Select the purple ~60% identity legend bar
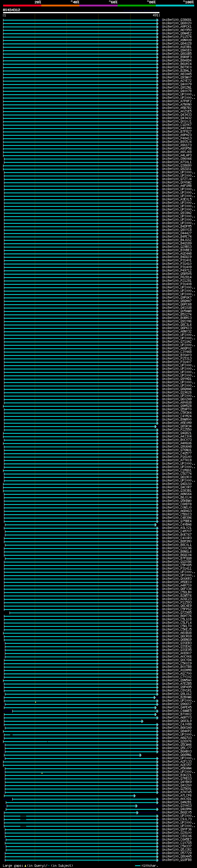197x868 pixels. coord(99,6)
